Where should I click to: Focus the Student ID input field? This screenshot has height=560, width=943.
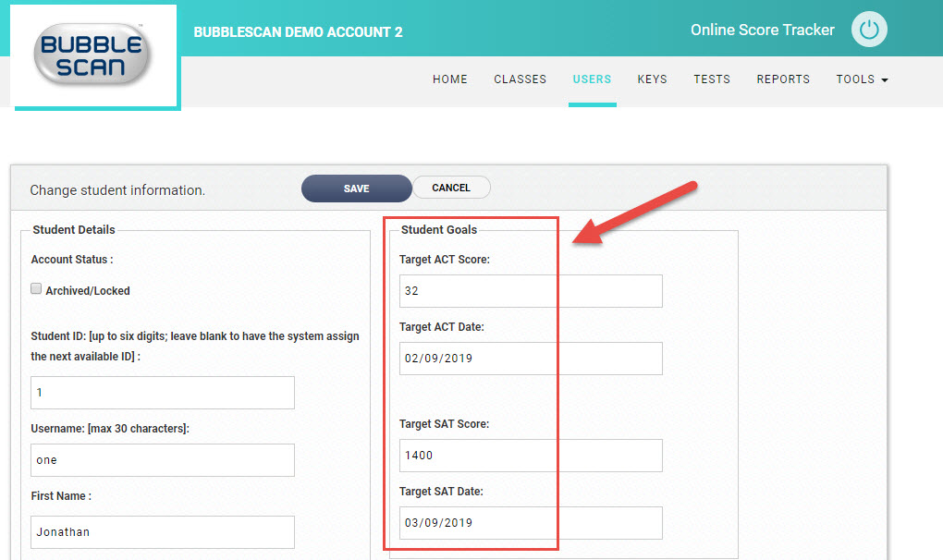[x=163, y=393]
